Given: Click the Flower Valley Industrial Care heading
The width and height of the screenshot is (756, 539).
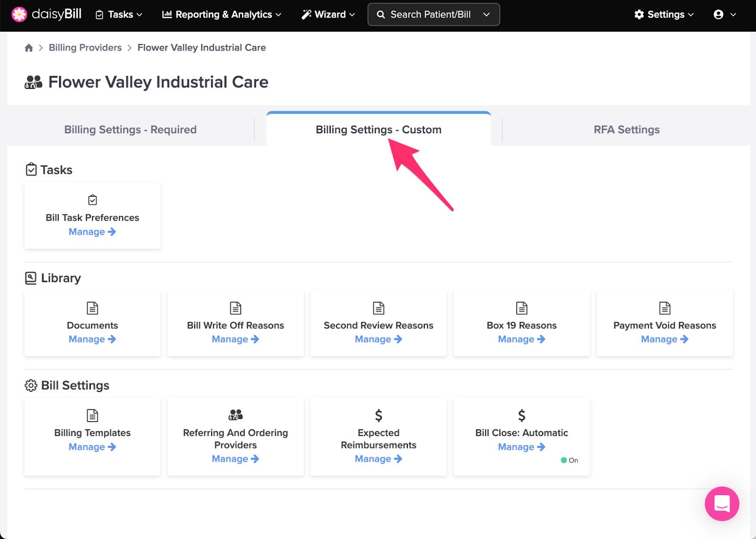Looking at the screenshot, I should pos(158,82).
